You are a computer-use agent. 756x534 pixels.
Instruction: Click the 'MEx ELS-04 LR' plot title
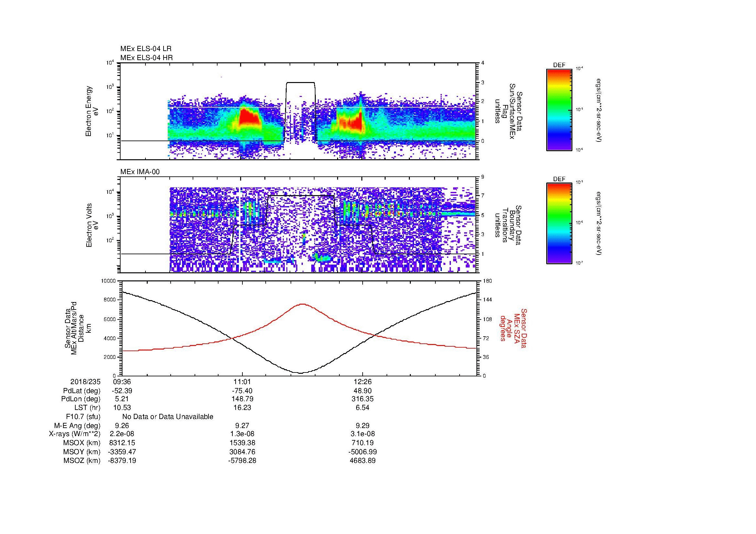[x=146, y=49]
